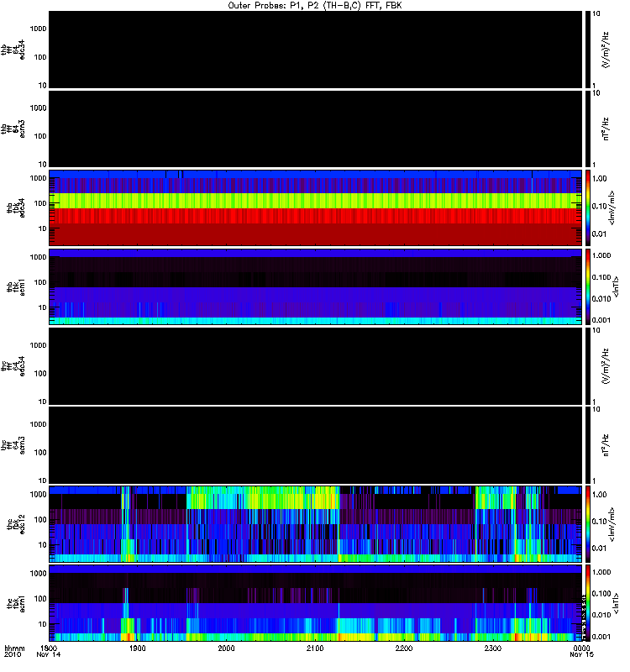Image resolution: width=630 pixels, height=672 pixels.
Task: Select the thb fff 64 edc34 black spectrogram panel
Action: [315, 50]
